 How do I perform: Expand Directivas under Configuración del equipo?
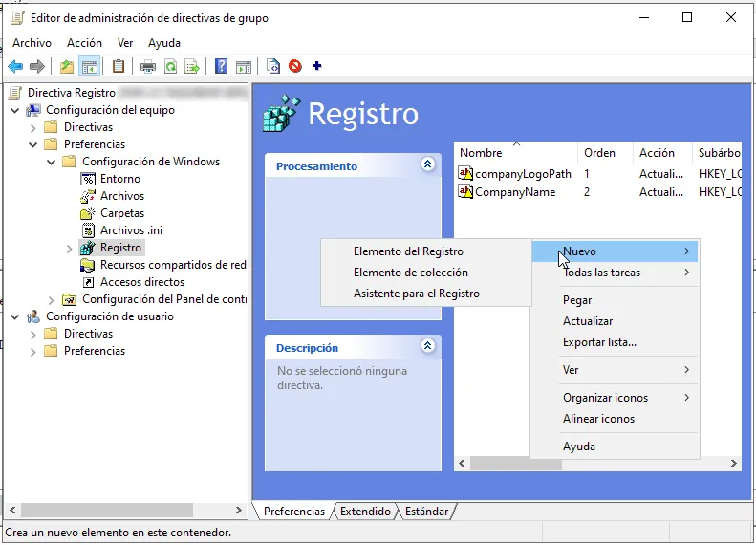32,128
